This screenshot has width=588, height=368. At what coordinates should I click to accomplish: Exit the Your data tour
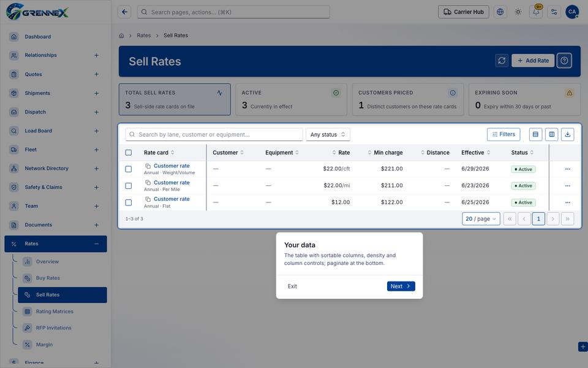(292, 286)
